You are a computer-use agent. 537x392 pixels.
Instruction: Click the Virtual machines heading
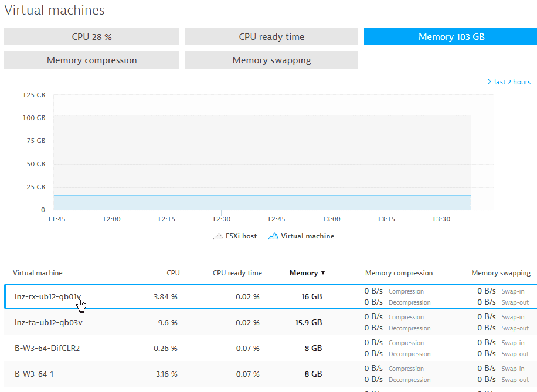point(55,10)
